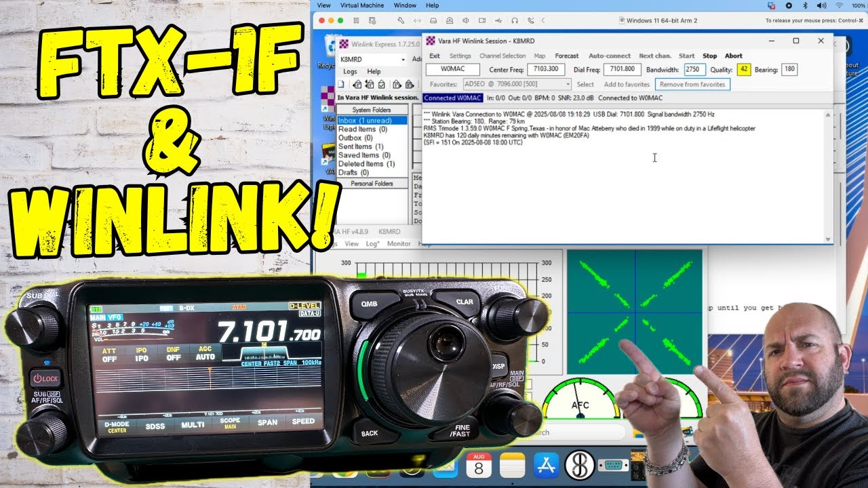The width and height of the screenshot is (868, 488).
Task: Open the View menu in macOS menu bar
Action: (324, 5)
